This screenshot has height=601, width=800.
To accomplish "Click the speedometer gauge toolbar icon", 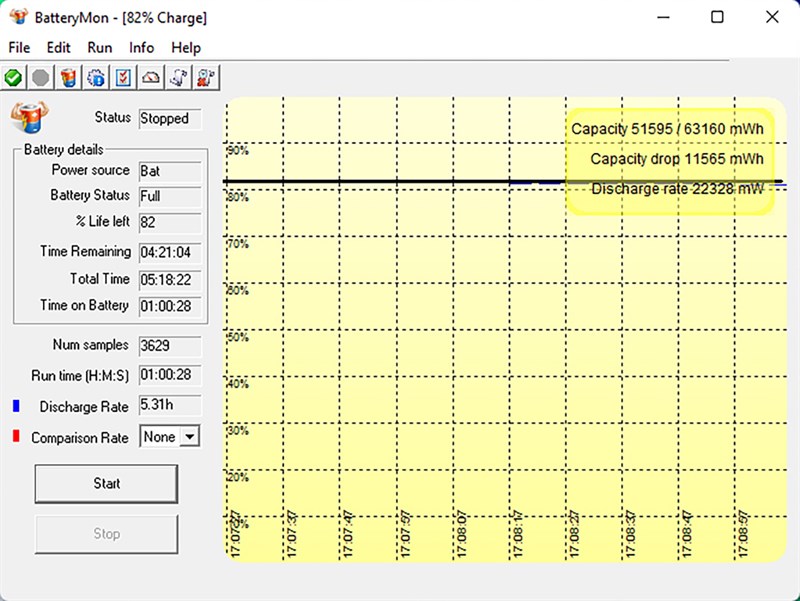I will pos(150,77).
